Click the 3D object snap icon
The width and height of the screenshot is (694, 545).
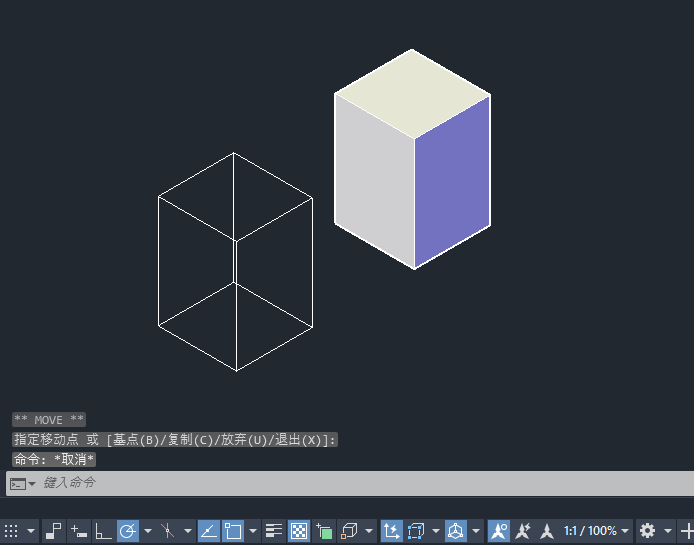[x=349, y=531]
